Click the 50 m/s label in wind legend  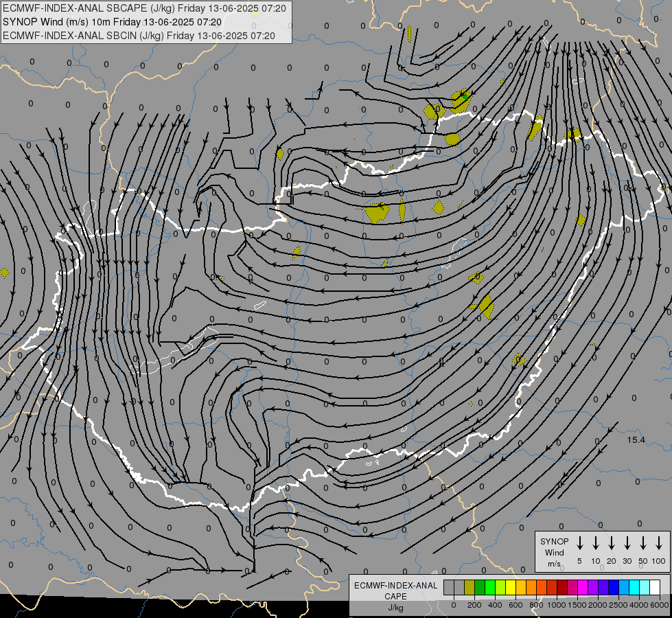point(643,561)
